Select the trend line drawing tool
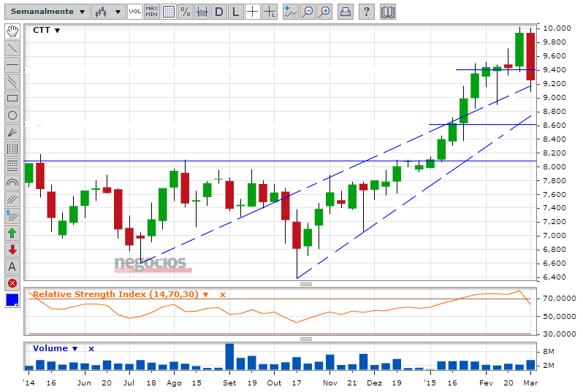The image size is (583, 392). pos(12,48)
